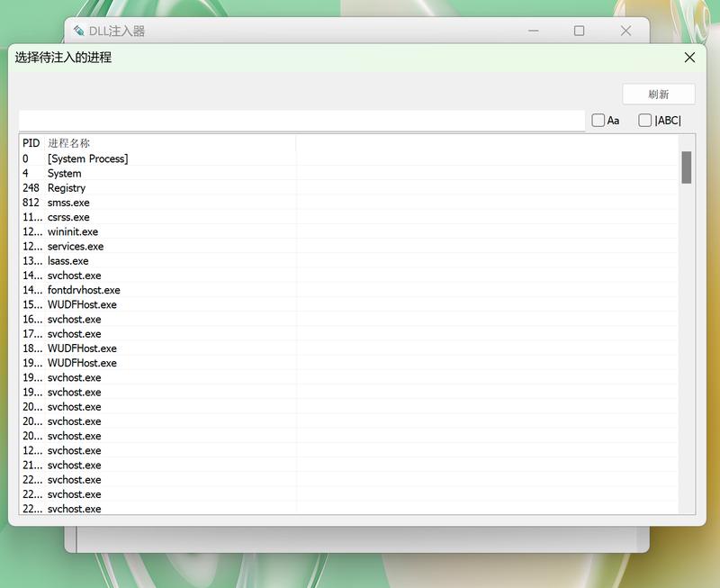Select svchost.exe with PID 17...
Image resolution: width=720 pixels, height=588 pixels.
pyautogui.click(x=349, y=334)
